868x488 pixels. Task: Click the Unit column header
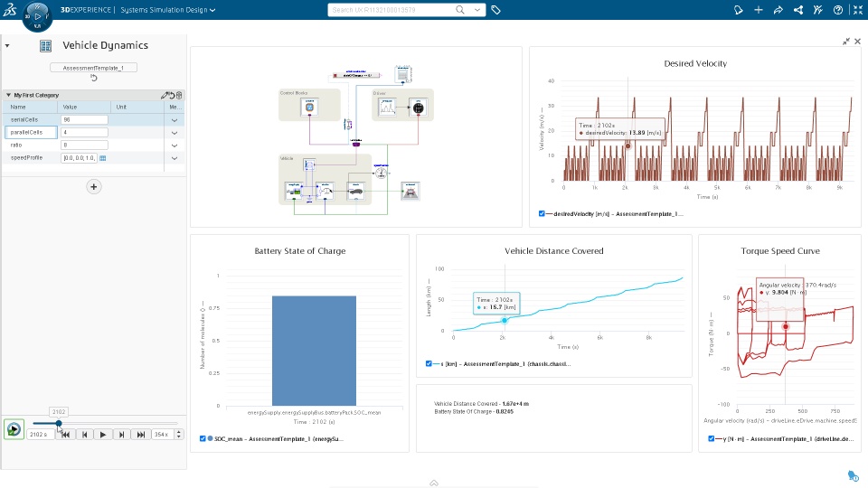click(x=137, y=107)
